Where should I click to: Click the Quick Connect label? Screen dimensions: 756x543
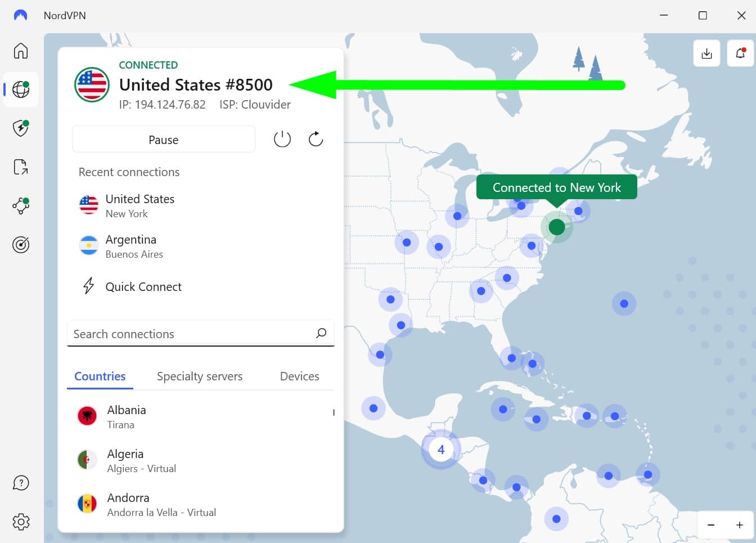[x=143, y=286]
